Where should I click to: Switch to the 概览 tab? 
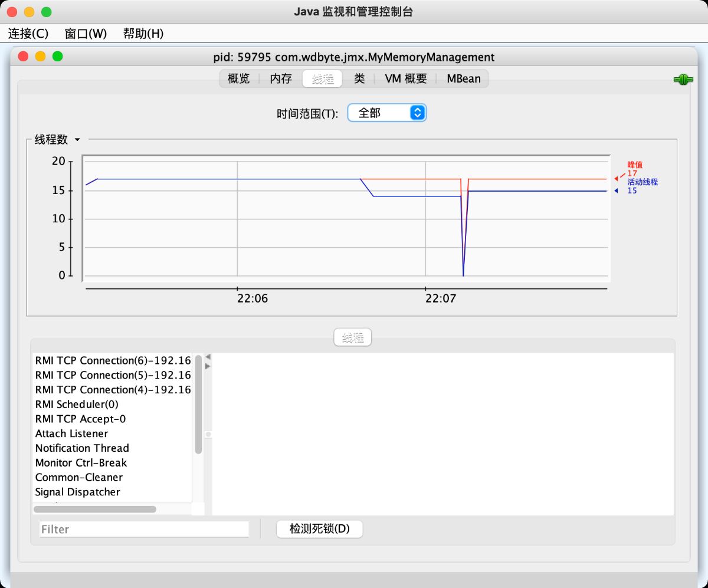[x=239, y=78]
